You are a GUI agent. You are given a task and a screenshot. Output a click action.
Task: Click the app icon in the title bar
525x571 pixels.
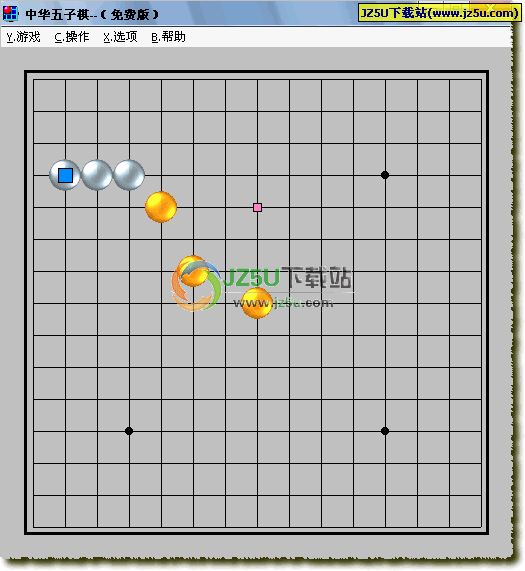coord(10,13)
